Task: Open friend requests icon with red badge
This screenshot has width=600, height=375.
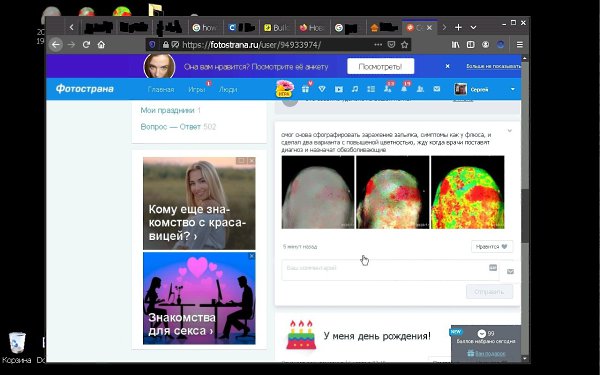Action: pyautogui.click(x=388, y=88)
